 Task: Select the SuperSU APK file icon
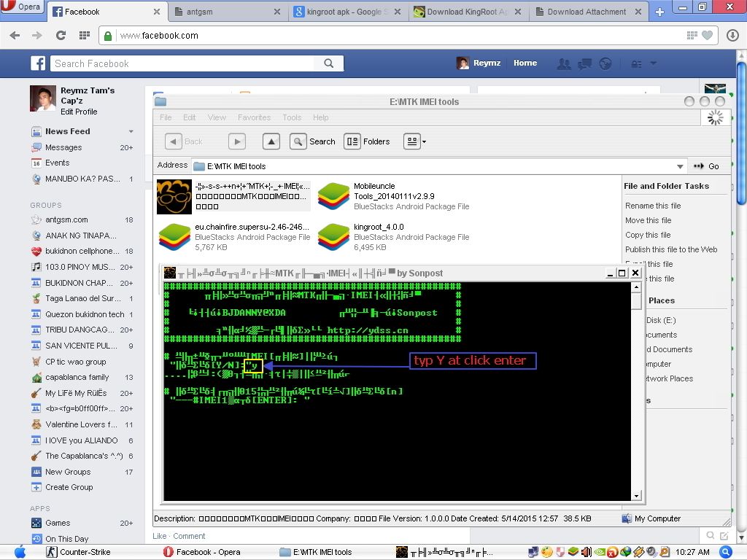(174, 236)
